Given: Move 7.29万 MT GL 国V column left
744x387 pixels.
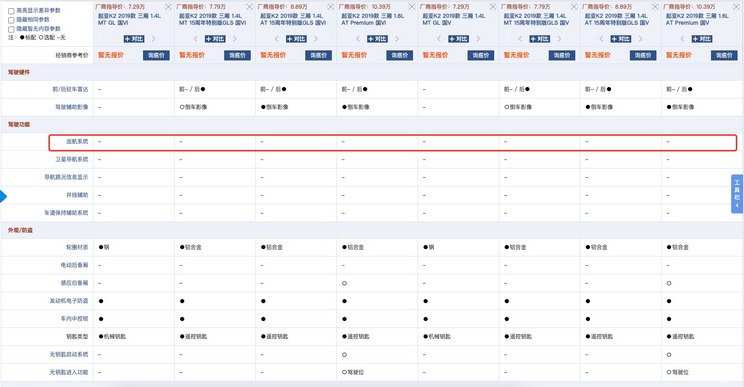Looking at the screenshot, I should (x=439, y=39).
